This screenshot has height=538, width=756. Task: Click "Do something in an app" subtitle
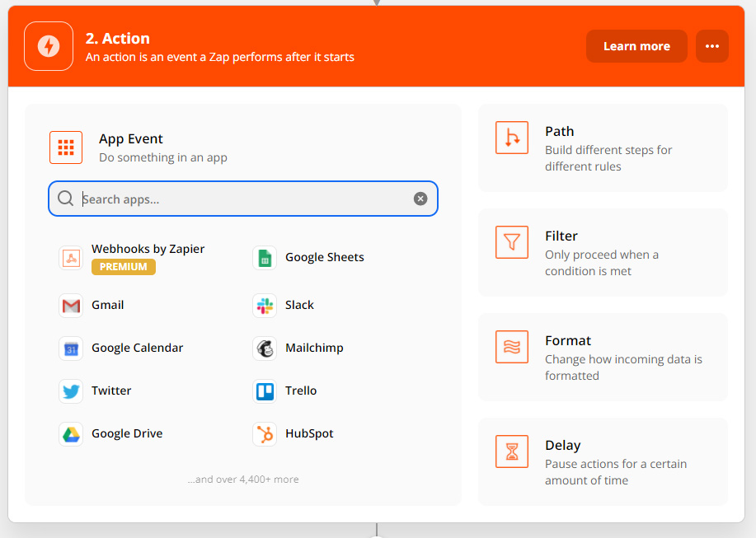(x=163, y=157)
